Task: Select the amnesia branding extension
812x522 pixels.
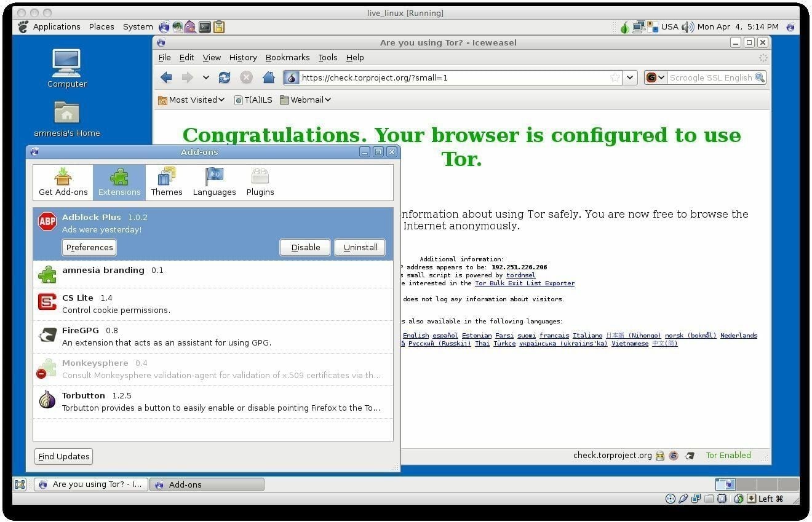Action: pos(213,274)
